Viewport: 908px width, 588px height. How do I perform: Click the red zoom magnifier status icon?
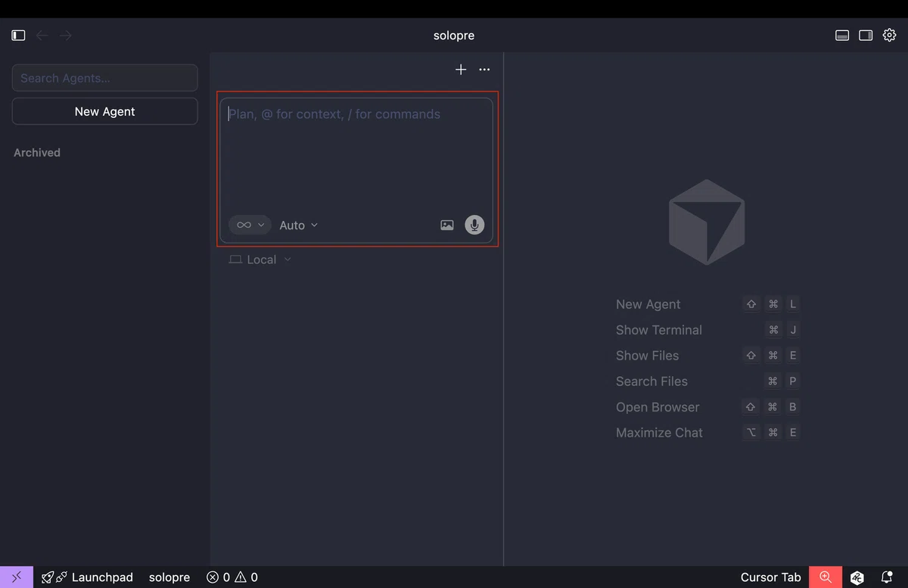[x=826, y=577]
